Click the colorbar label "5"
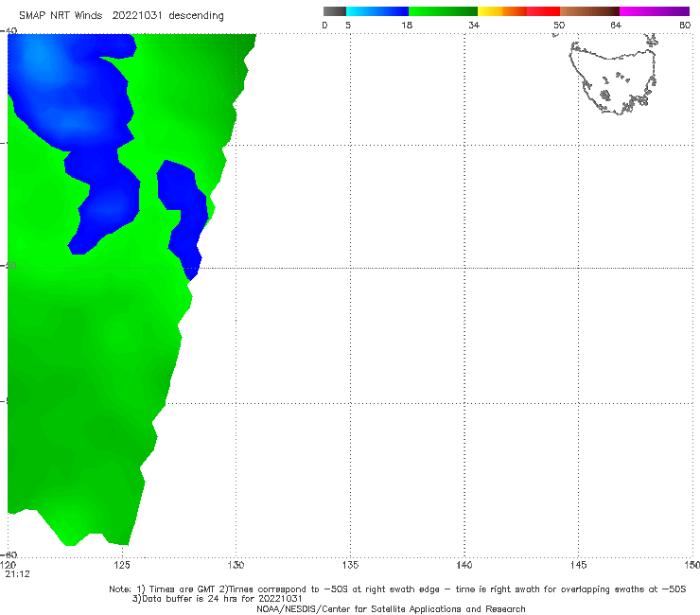 (x=348, y=25)
